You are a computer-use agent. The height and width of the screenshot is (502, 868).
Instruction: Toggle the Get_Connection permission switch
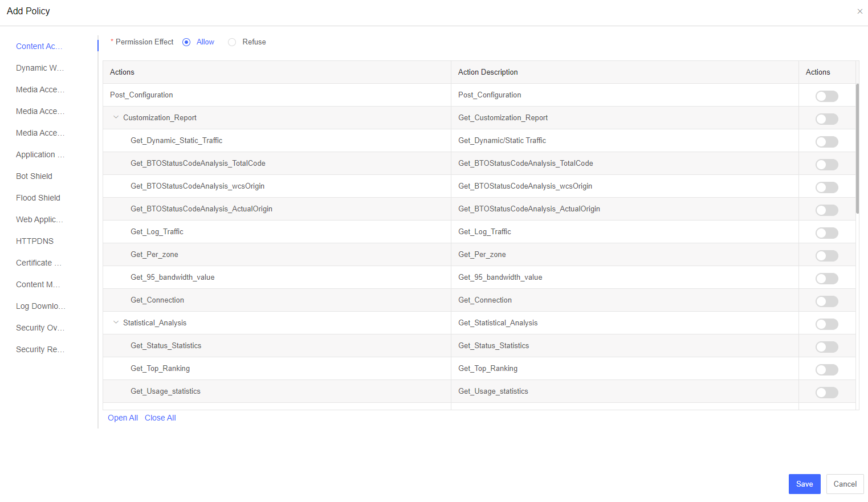click(826, 301)
